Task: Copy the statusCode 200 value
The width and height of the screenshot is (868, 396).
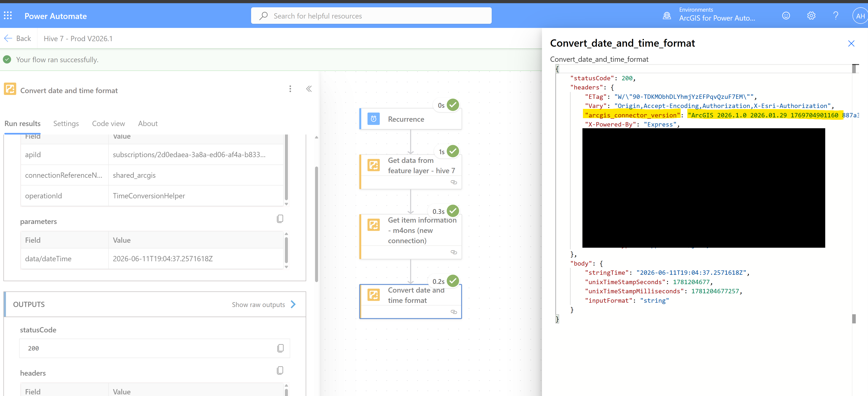Action: pyautogui.click(x=280, y=348)
